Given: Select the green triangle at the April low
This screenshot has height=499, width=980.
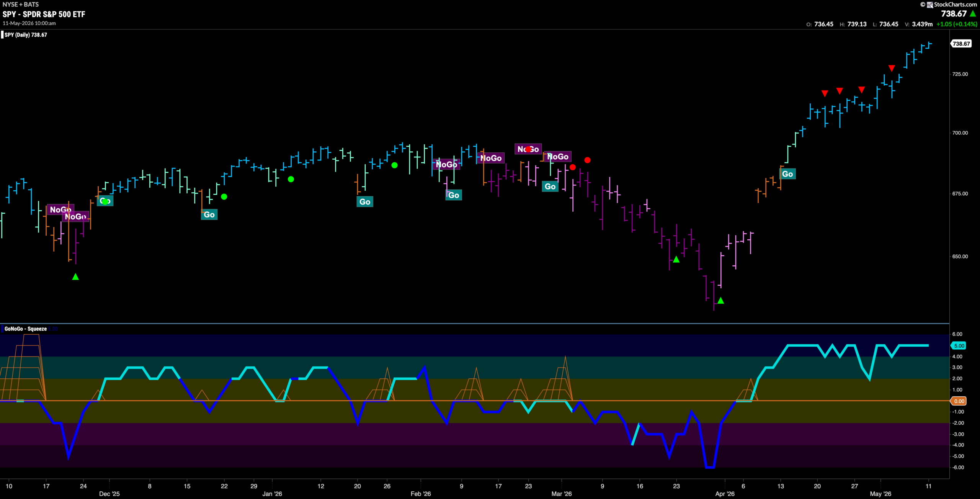Looking at the screenshot, I should point(720,301).
